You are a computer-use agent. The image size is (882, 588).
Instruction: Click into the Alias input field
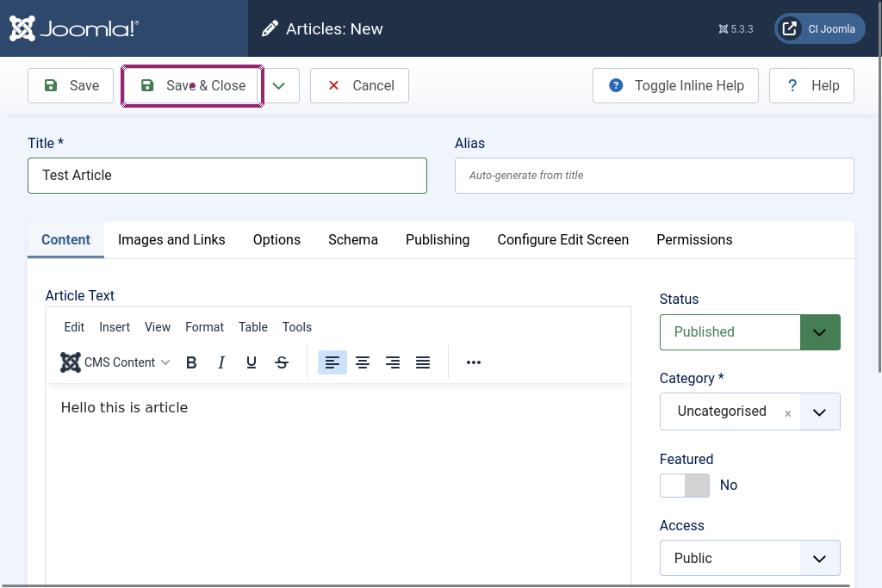coord(654,176)
